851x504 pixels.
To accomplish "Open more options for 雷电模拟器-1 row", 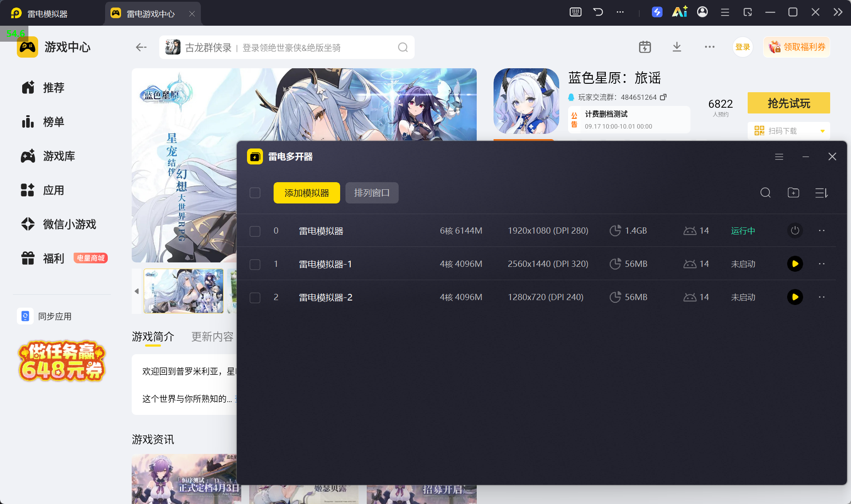I will (822, 264).
